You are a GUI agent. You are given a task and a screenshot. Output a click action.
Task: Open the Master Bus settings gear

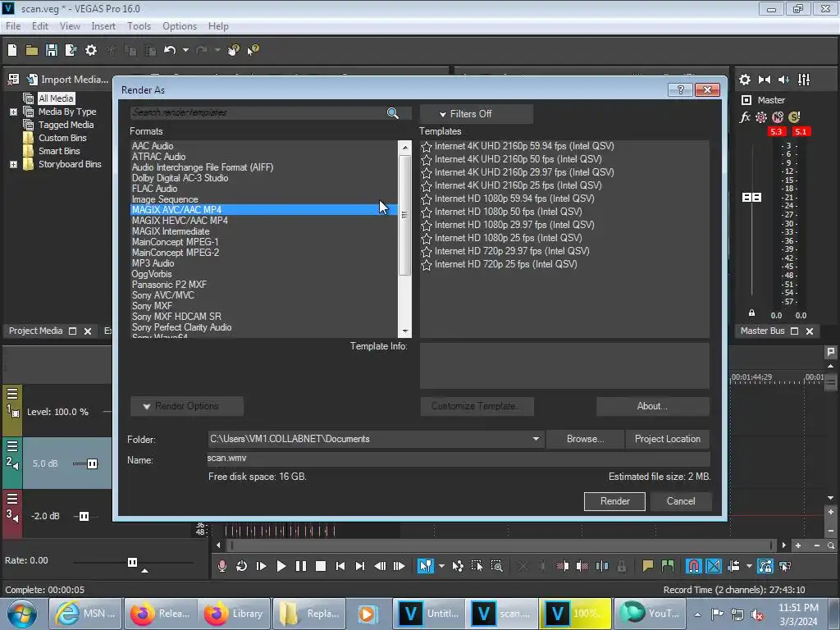pyautogui.click(x=745, y=80)
